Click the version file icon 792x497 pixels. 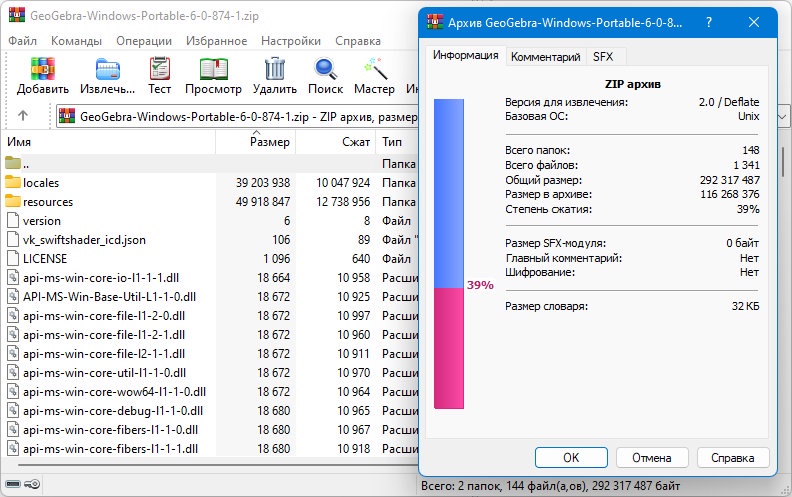(13, 220)
